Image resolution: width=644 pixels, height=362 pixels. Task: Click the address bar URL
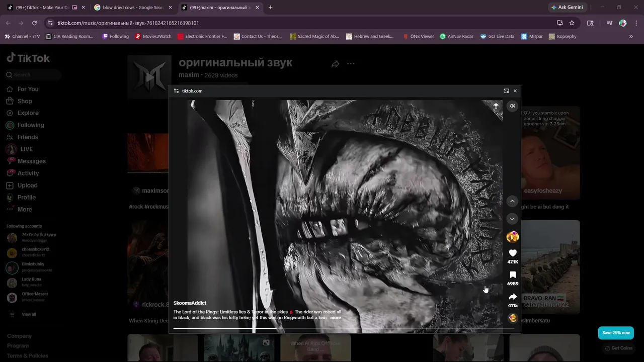click(128, 23)
